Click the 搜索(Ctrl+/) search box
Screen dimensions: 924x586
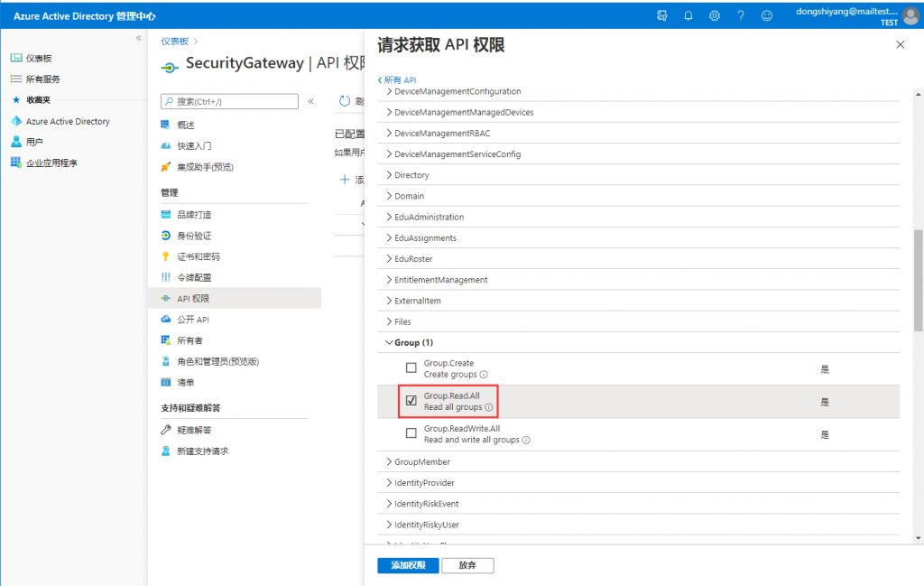(229, 101)
